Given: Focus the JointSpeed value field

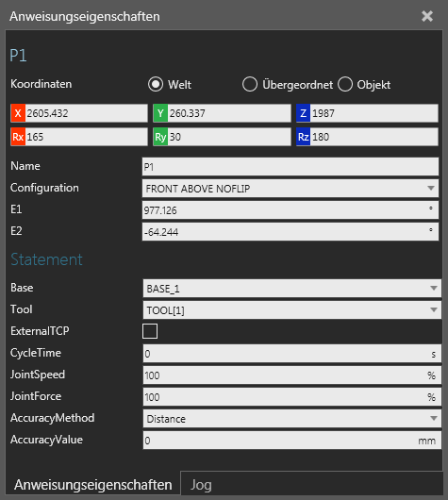Looking at the screenshot, I should 292,375.
